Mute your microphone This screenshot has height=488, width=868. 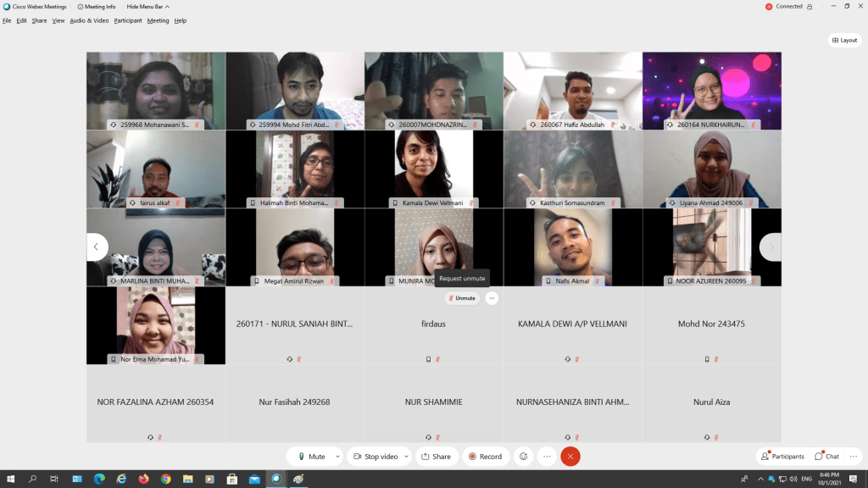click(x=311, y=457)
